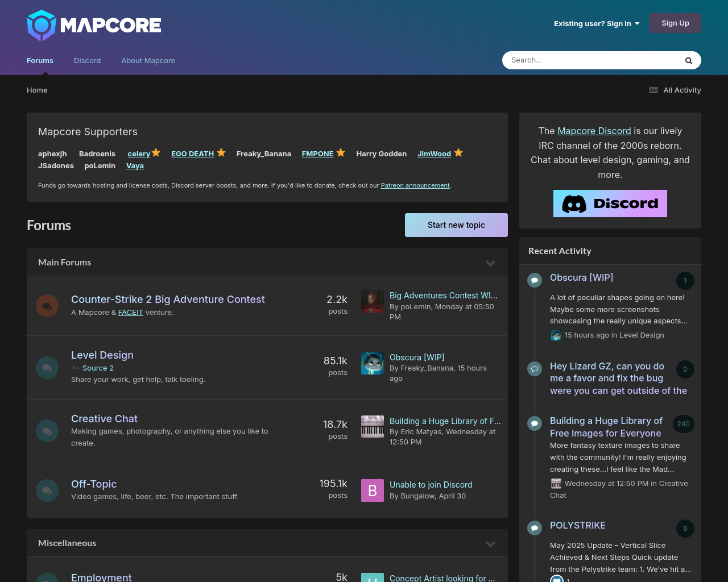The width and height of the screenshot is (728, 582).
Task: Open the Level Design forum
Action: point(102,355)
